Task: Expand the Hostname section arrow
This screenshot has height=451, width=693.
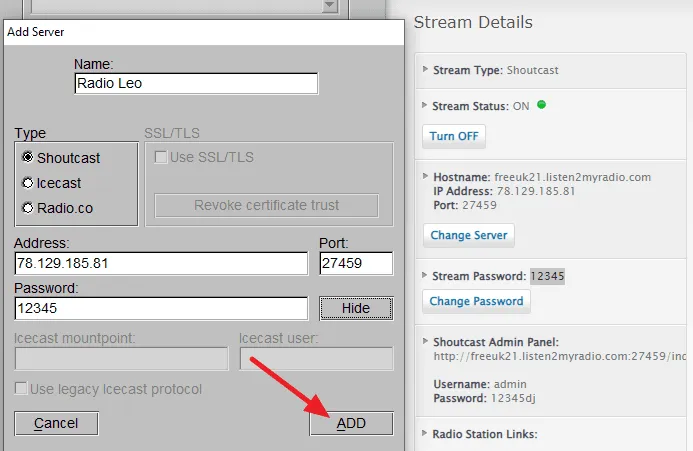Action: [425, 176]
